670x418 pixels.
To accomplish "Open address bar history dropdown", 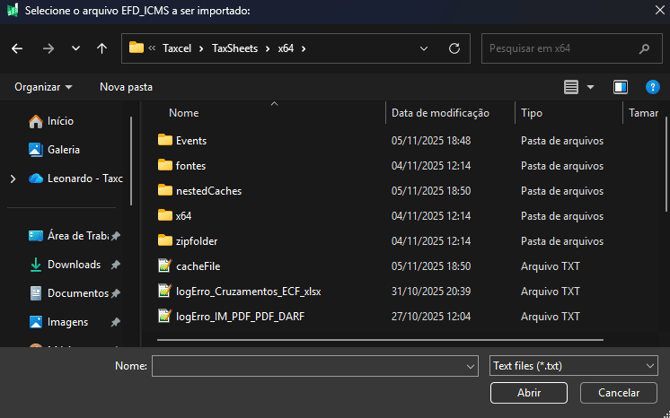I will pos(423,49).
